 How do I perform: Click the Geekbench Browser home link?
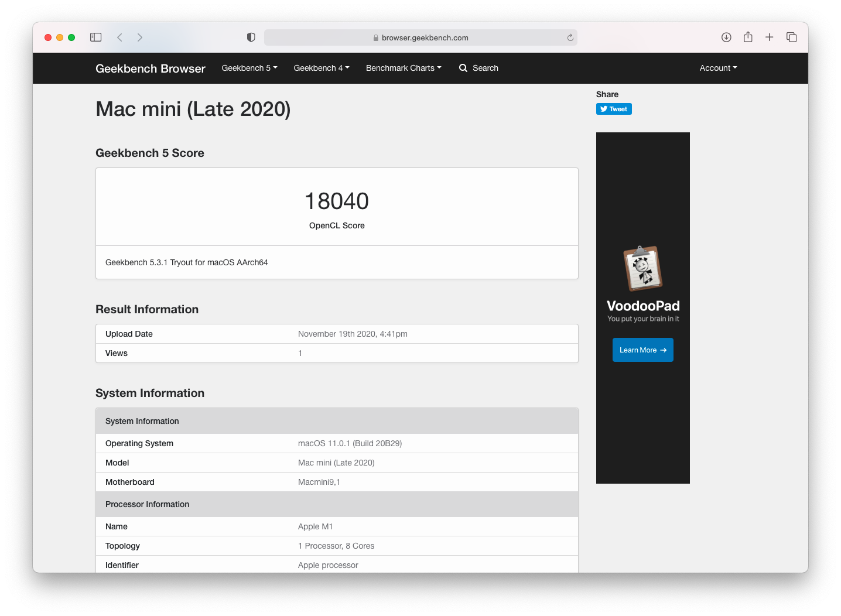(151, 69)
